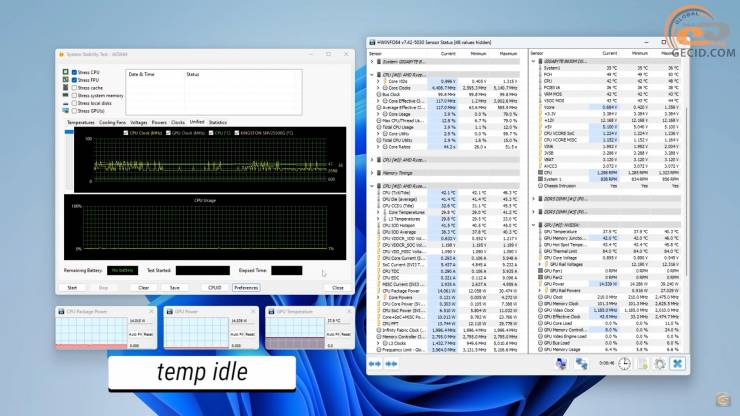The height and width of the screenshot is (416, 740).
Task: Switch to the Temperatures tab in AIDA64
Action: click(81, 122)
